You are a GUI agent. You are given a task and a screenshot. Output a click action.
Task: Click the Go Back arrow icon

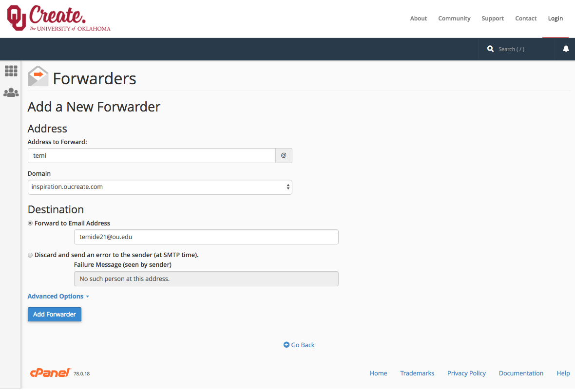point(286,345)
